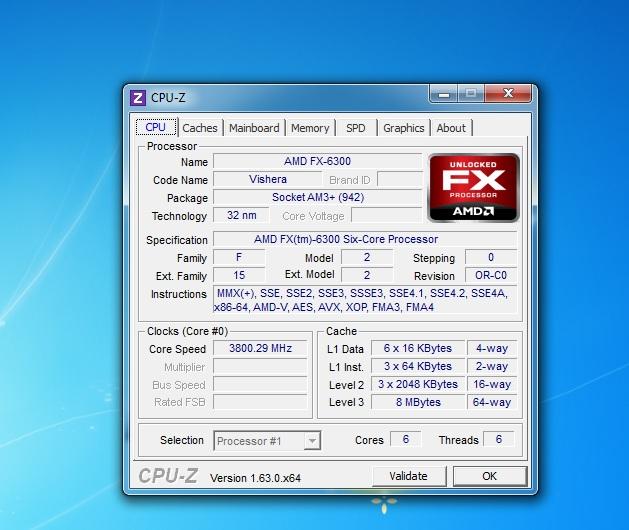Open the Processor #1 selection dropdown
This screenshot has height=530, width=629.
[267, 441]
